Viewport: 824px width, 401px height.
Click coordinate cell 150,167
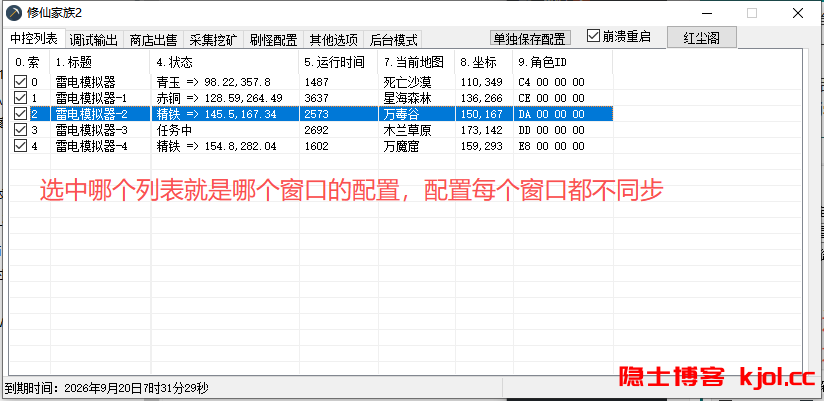(481, 114)
